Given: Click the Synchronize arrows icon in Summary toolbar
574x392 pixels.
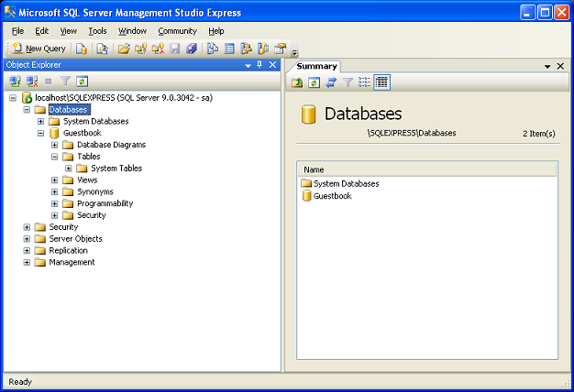Looking at the screenshot, I should tap(331, 82).
